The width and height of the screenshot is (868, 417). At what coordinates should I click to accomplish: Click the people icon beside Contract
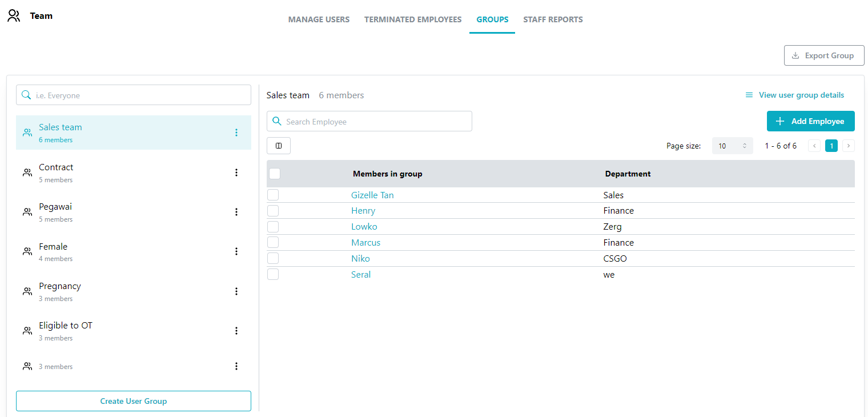(27, 173)
